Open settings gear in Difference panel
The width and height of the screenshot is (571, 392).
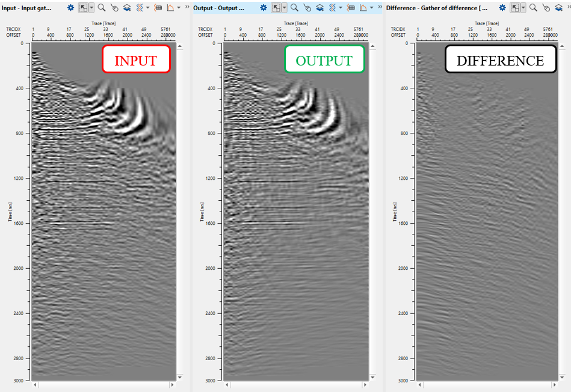(502, 8)
